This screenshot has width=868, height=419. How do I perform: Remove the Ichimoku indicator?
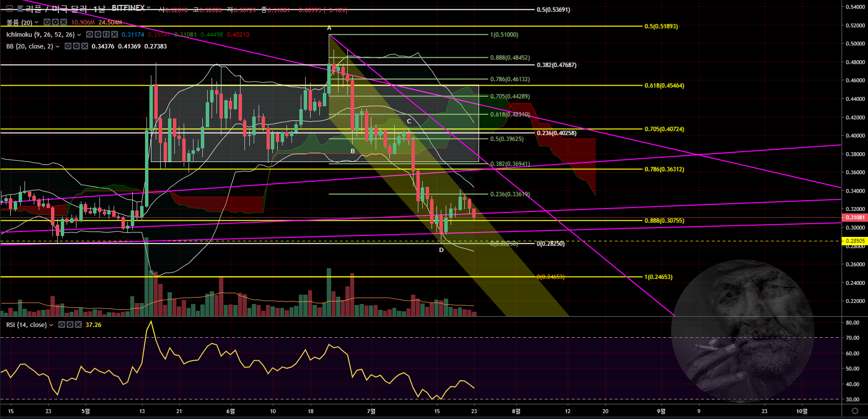click(115, 34)
